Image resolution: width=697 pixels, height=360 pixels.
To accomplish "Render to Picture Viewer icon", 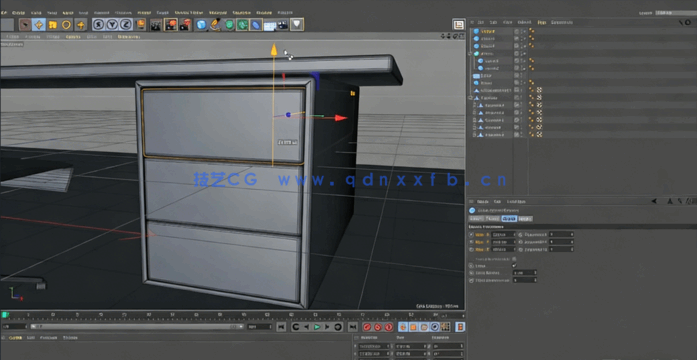I will (171, 25).
